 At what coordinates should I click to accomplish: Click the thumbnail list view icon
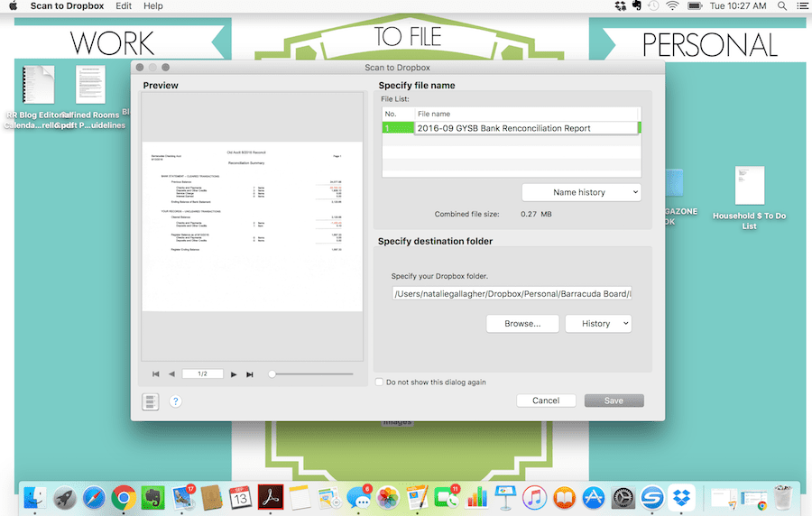(150, 401)
